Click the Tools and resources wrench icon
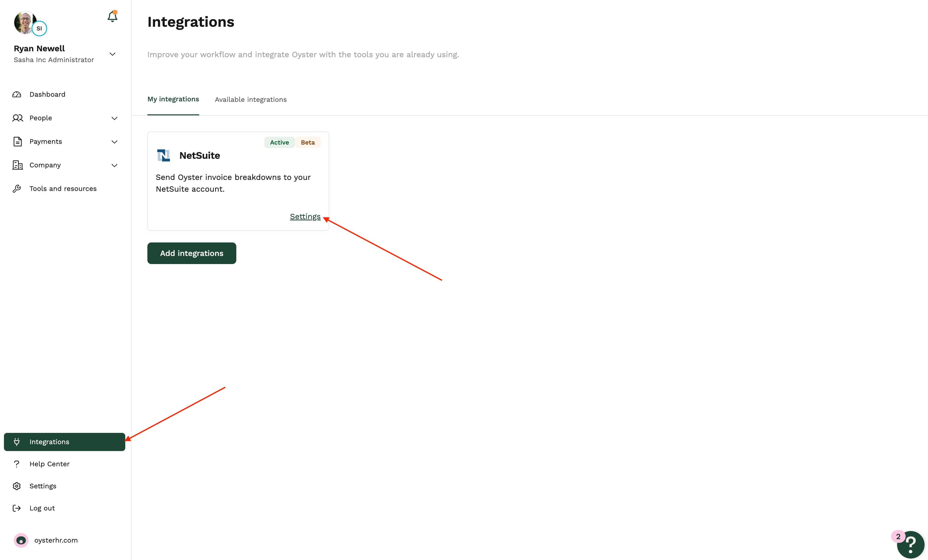 (x=17, y=188)
